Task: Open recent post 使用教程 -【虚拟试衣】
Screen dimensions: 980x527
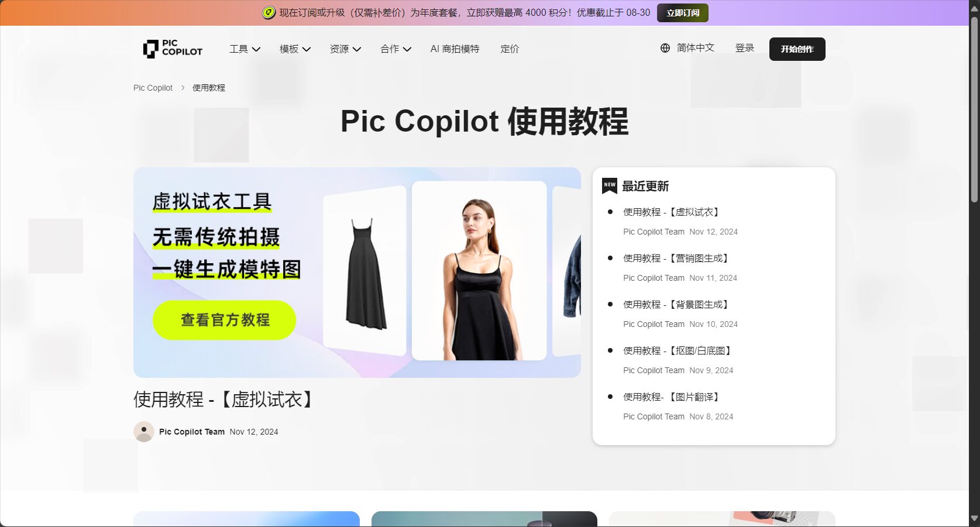Action: 673,212
